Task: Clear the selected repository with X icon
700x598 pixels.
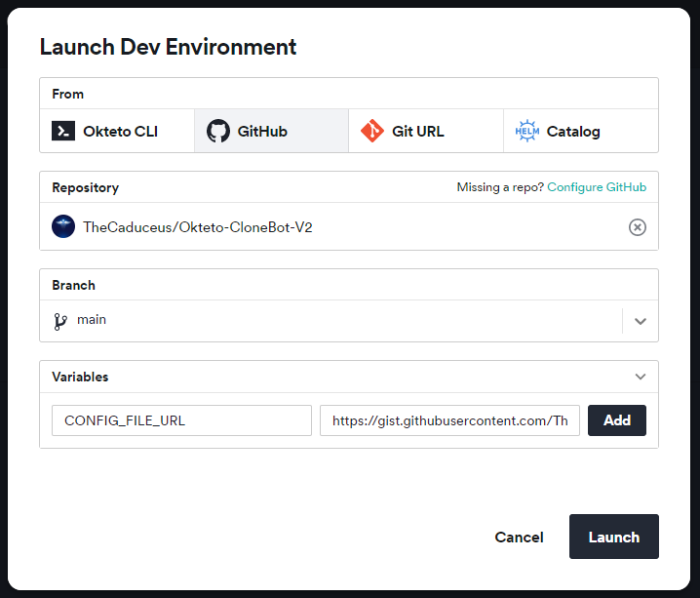Action: pos(637,227)
